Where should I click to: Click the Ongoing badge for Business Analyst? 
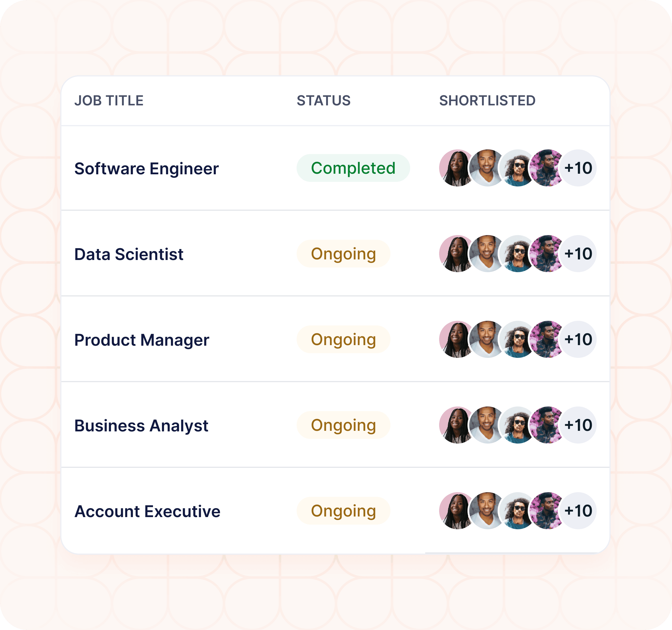click(344, 425)
